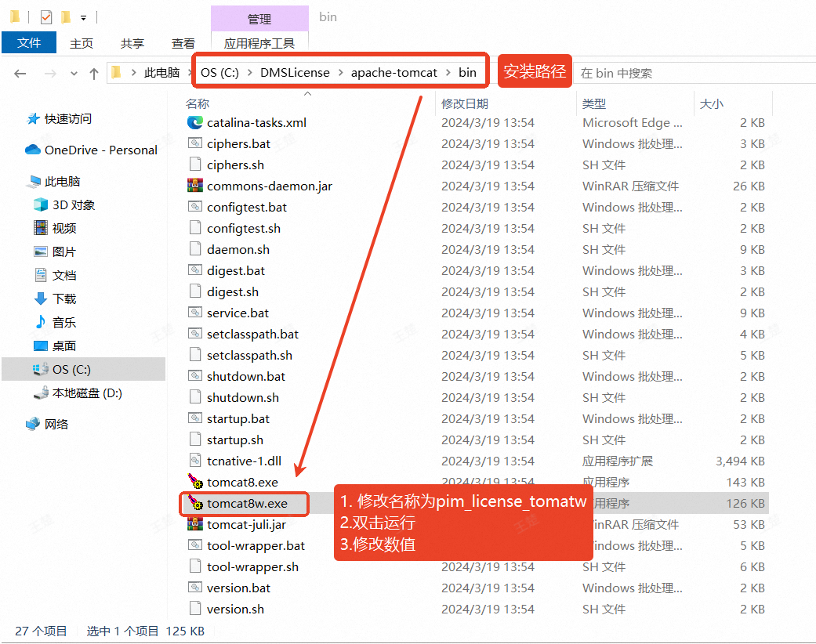
Task: Click the 3,494 KB size value
Action: pyautogui.click(x=740, y=461)
